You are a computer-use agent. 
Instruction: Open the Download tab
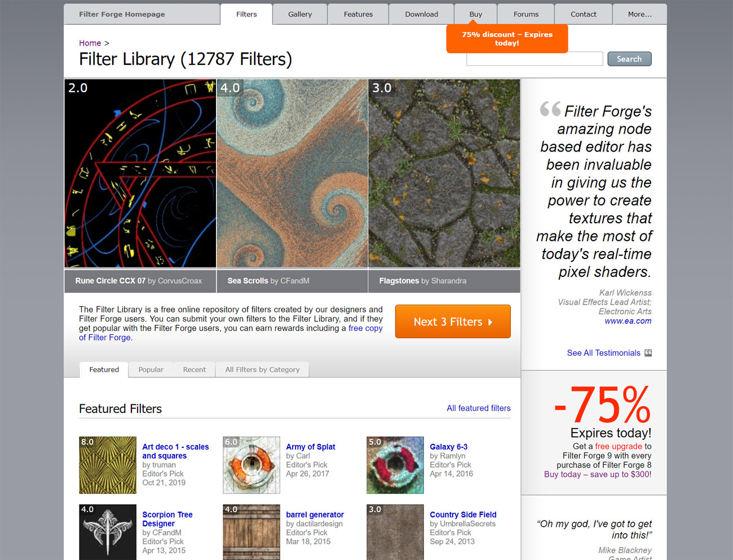point(421,14)
